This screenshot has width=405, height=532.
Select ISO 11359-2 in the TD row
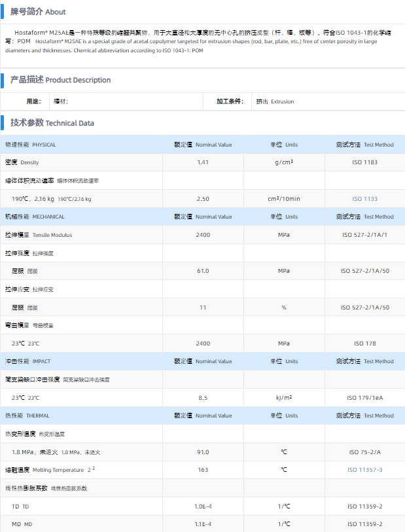pyautogui.click(x=365, y=506)
